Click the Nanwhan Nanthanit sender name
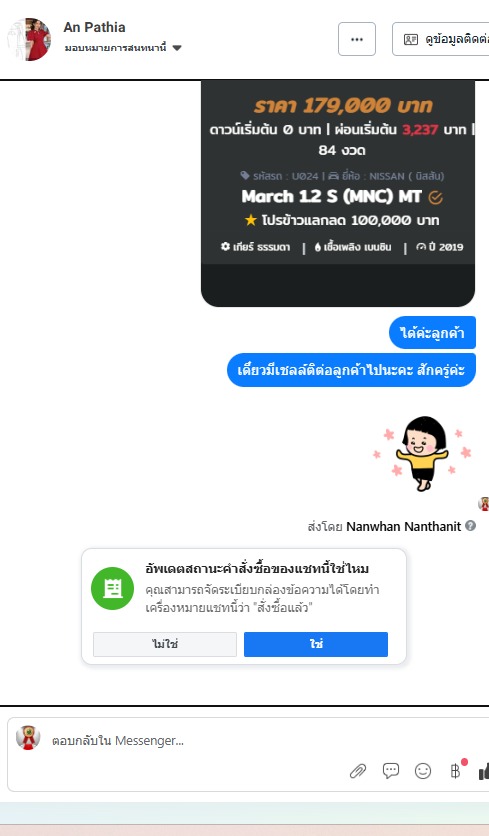The image size is (489, 836). point(404,526)
